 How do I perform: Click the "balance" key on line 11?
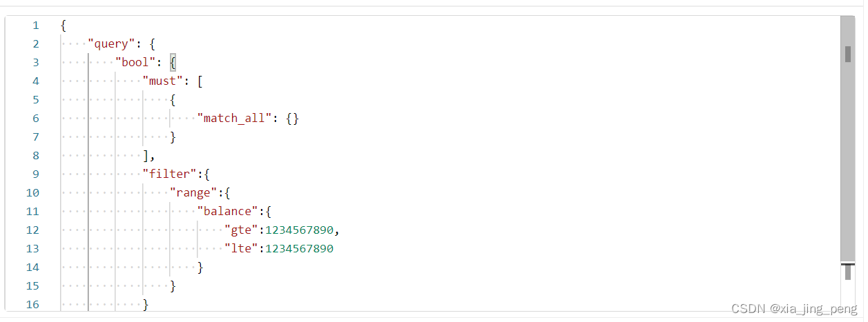point(224,211)
